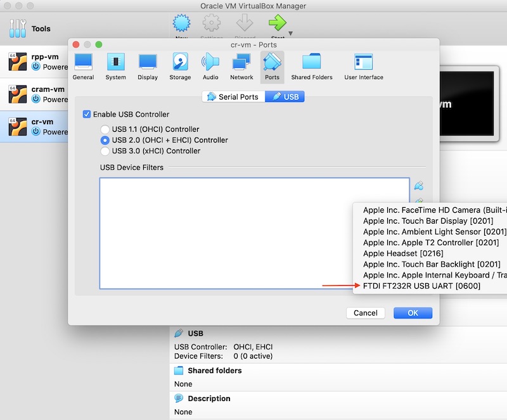Uncheck Enable USB Controller checkbox
507x420 pixels.
tap(87, 115)
